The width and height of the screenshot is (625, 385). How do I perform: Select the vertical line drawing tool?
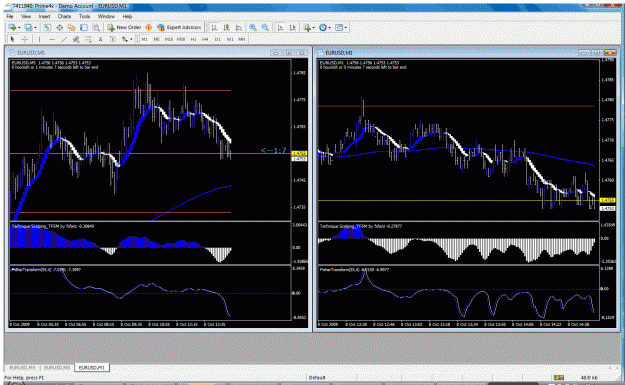pyautogui.click(x=39, y=39)
